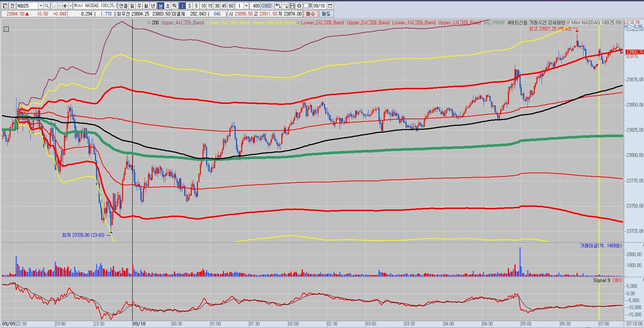Select the 분 (minute) period tab
The height and width of the screenshot is (328, 644).
pos(161,6)
